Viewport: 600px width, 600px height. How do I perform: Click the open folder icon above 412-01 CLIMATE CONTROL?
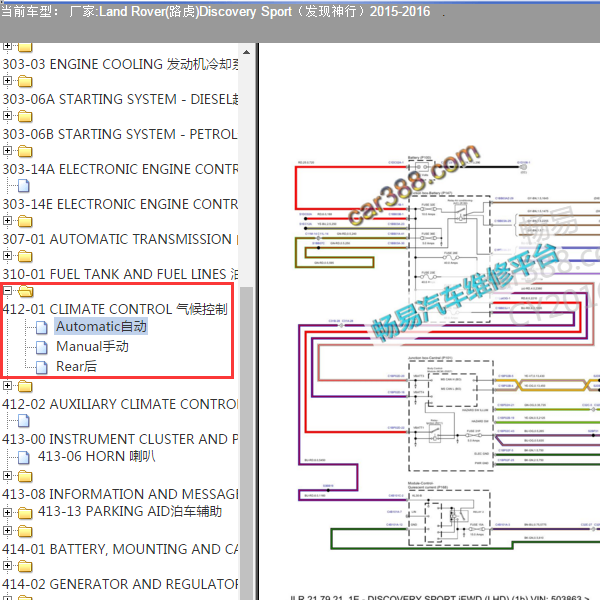[x=26, y=291]
